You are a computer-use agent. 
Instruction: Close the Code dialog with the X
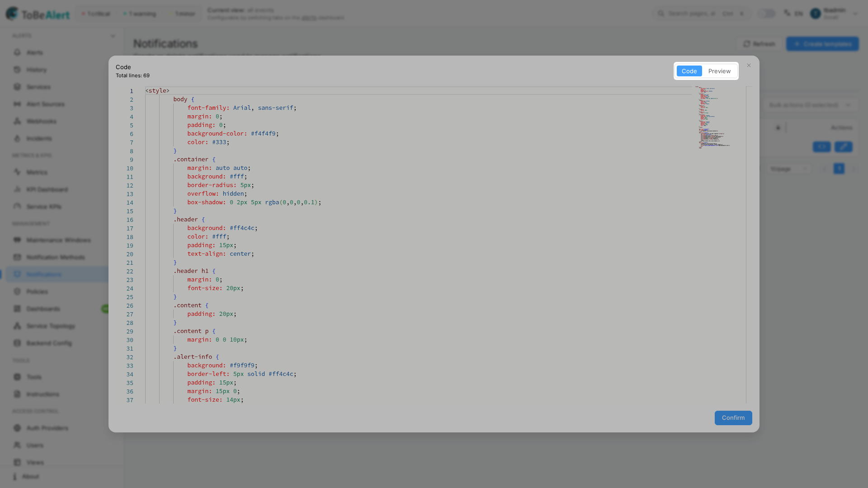(749, 66)
